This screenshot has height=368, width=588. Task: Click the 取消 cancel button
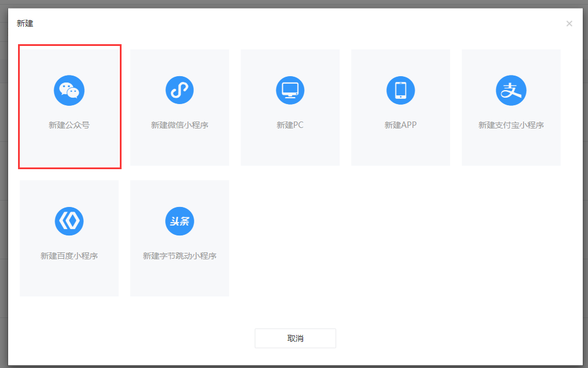click(x=295, y=338)
